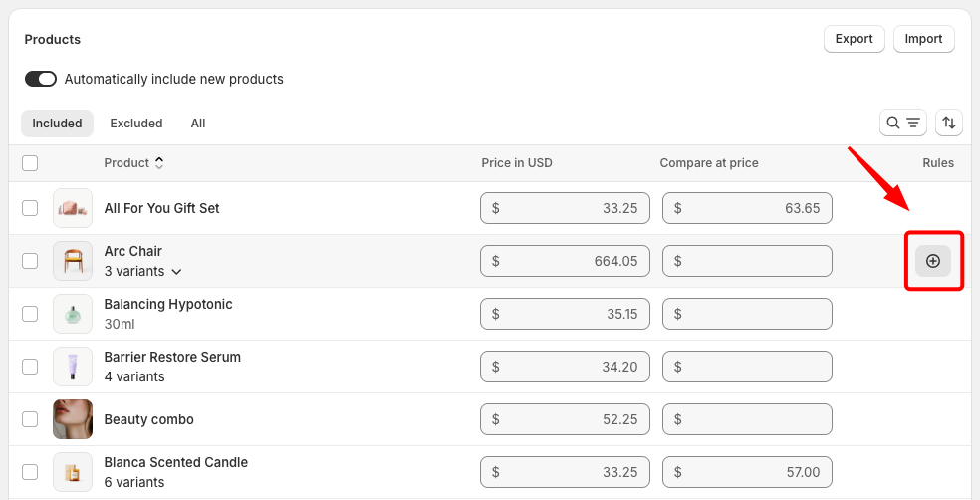Click the Beauty combo product name
This screenshot has width=980, height=500.
(x=148, y=419)
